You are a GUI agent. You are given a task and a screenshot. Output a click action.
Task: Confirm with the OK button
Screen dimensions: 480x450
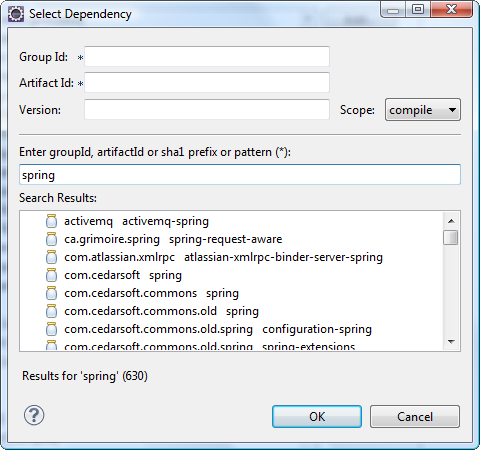pyautogui.click(x=317, y=417)
